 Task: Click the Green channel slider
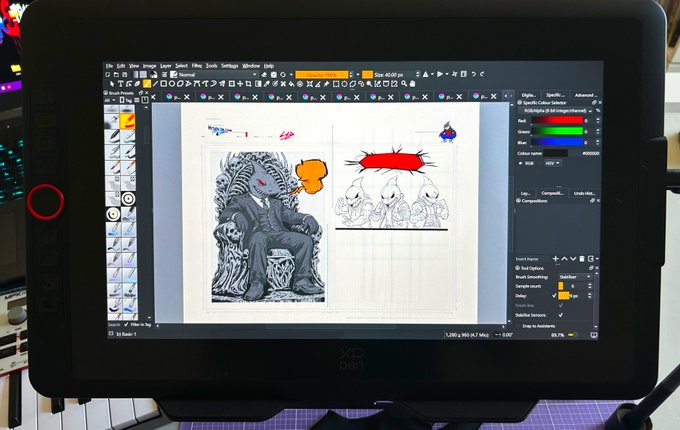pos(557,131)
